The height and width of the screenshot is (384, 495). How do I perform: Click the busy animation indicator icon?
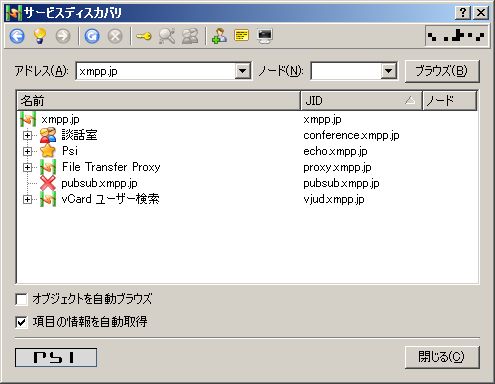tap(456, 35)
